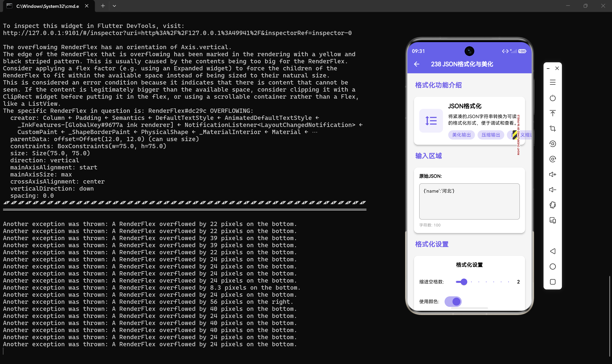Tap the 输入区域 heading
The height and width of the screenshot is (364, 612).
click(x=428, y=156)
